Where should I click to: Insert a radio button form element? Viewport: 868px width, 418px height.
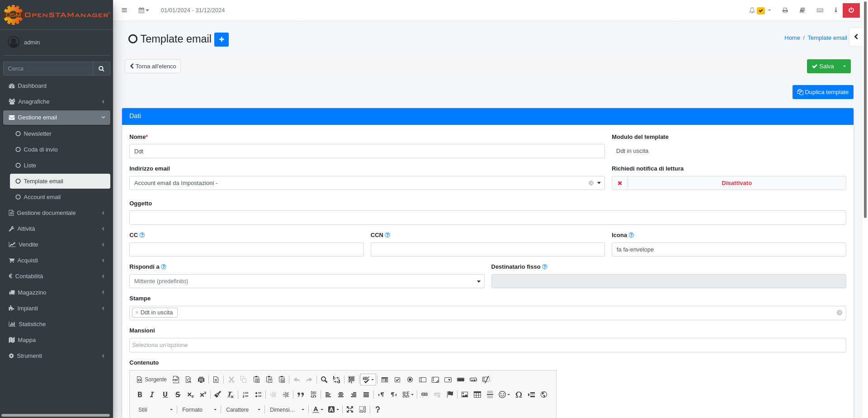coord(410,380)
